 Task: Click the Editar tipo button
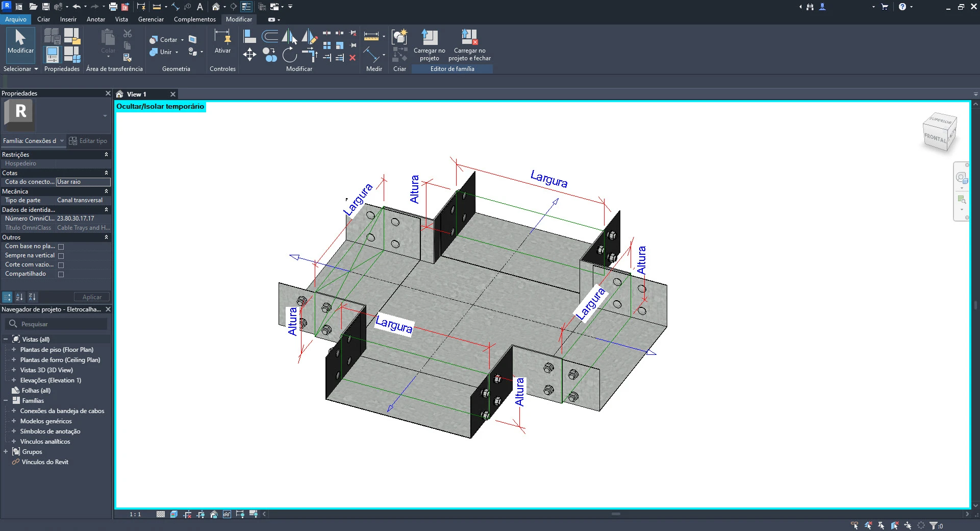(x=88, y=141)
